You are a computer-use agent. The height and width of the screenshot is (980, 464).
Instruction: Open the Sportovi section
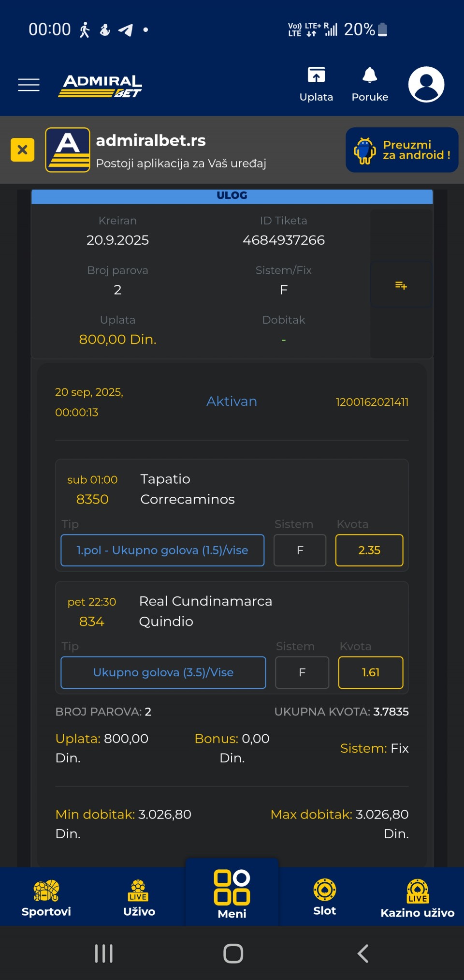pos(46,897)
